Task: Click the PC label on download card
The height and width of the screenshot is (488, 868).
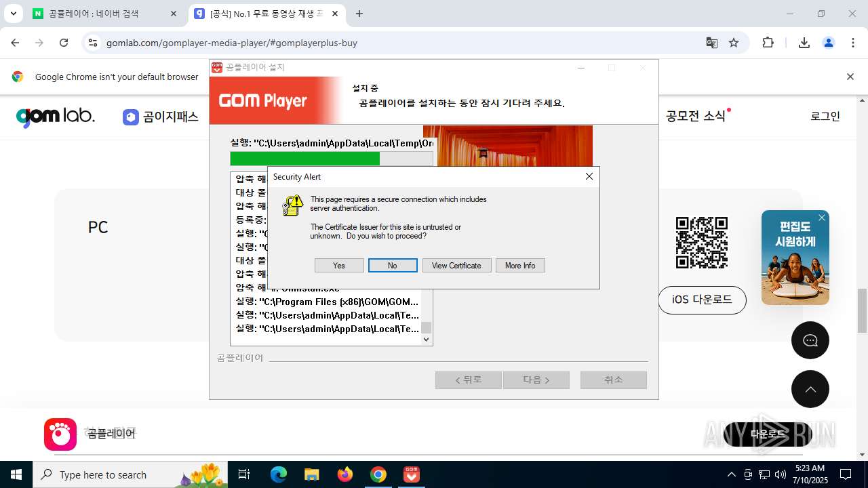Action: pos(98,227)
